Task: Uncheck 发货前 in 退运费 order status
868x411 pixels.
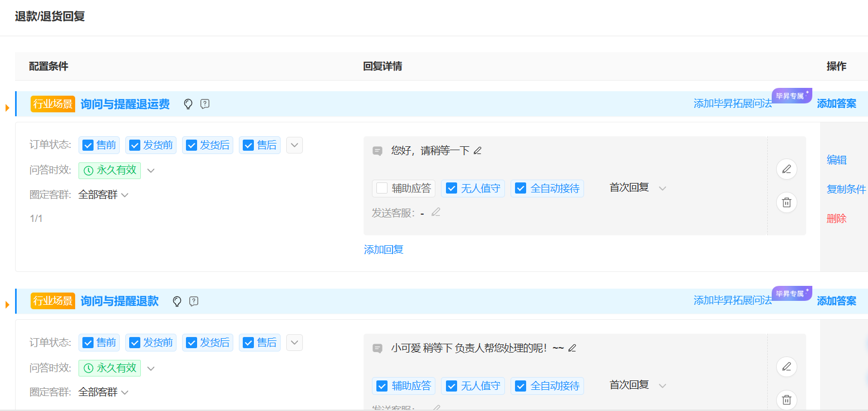Action: [x=134, y=145]
